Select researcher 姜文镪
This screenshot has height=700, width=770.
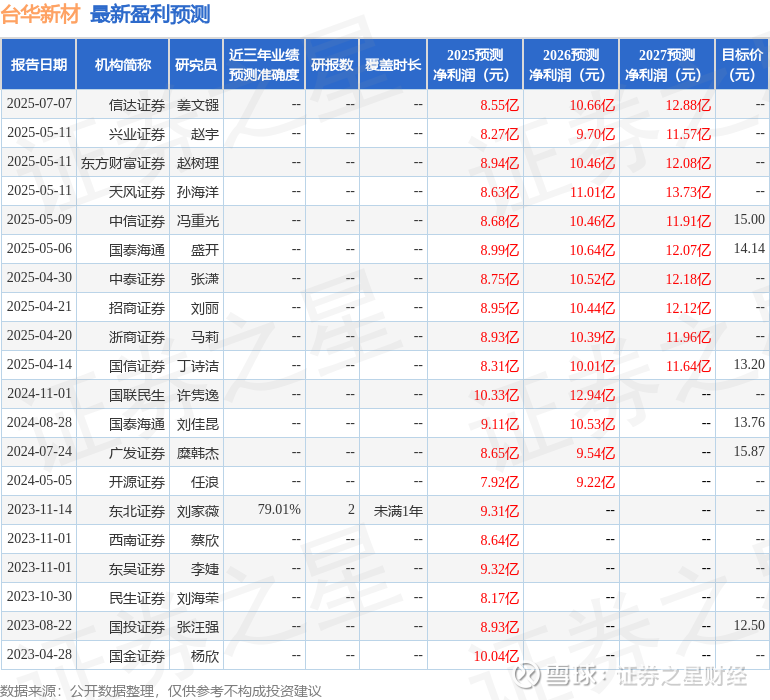[197, 105]
